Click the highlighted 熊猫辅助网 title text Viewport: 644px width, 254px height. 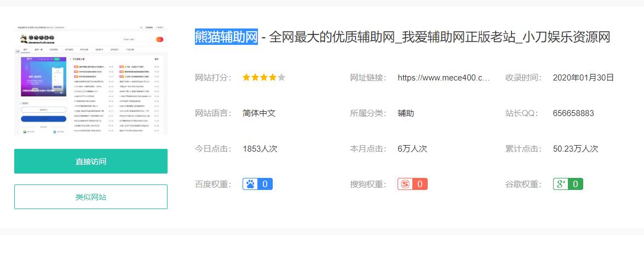(x=226, y=37)
